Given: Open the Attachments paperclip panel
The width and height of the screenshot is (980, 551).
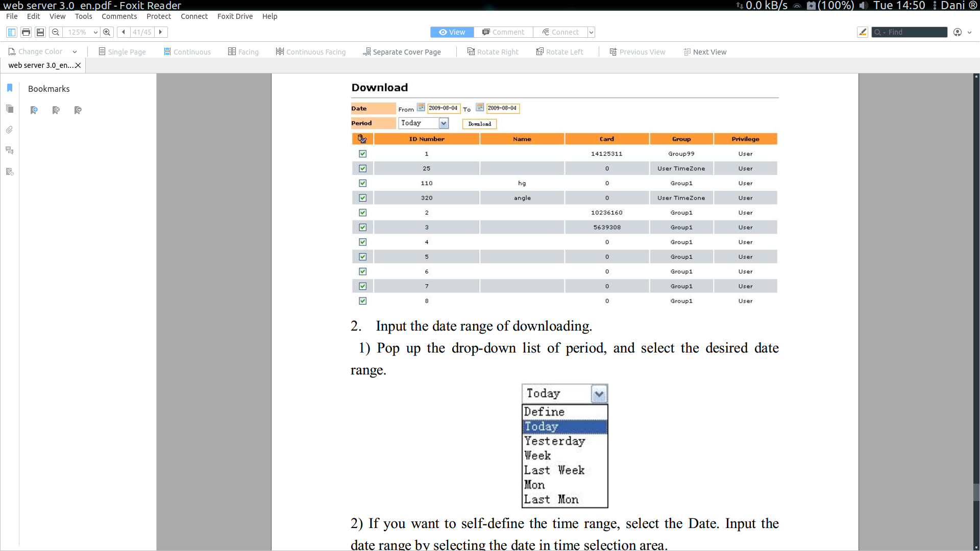Looking at the screenshot, I should coord(10,130).
